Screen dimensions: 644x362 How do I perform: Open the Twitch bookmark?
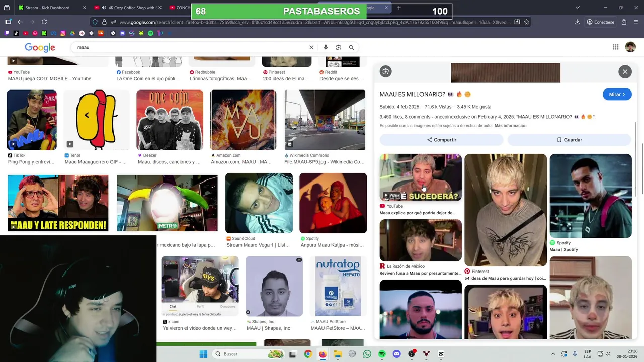[x=7, y=33]
